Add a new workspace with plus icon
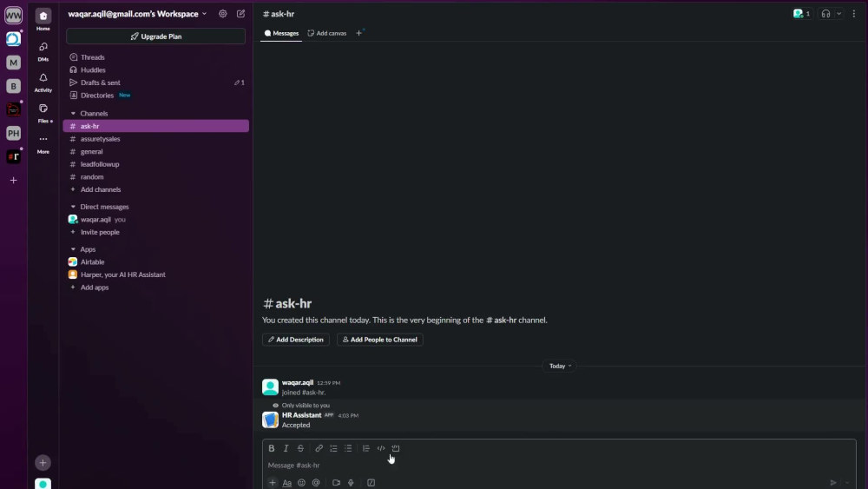Image resolution: width=868 pixels, height=489 pixels. click(x=13, y=180)
